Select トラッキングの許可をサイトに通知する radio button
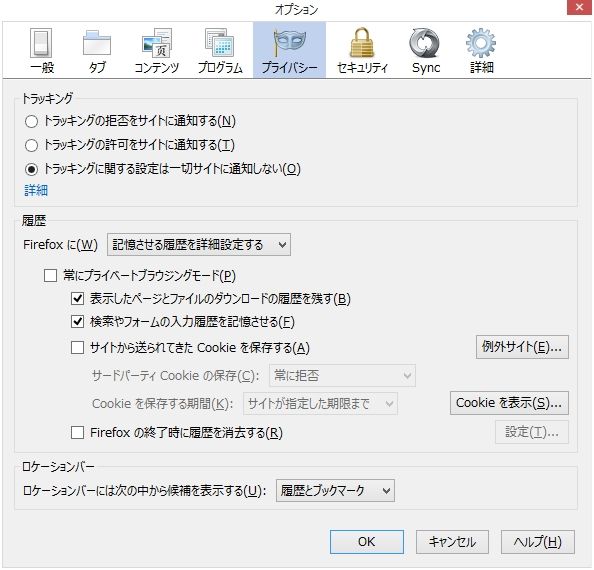Screen dimensions: 594x570 (31, 145)
